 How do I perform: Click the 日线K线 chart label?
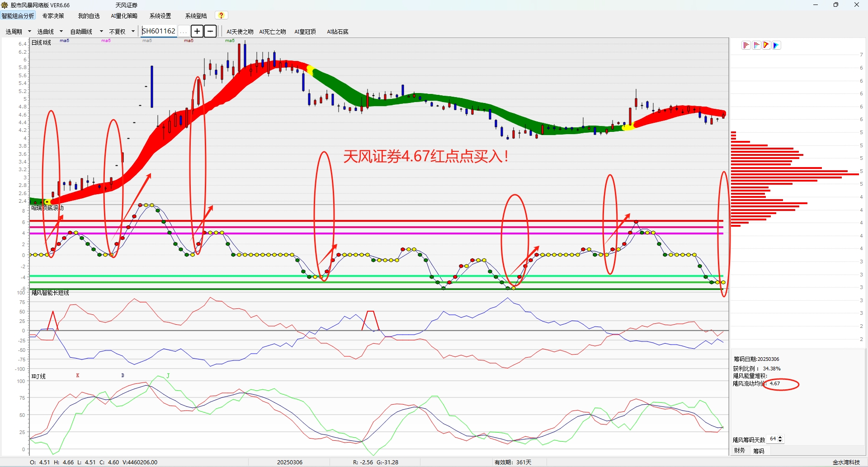point(41,42)
